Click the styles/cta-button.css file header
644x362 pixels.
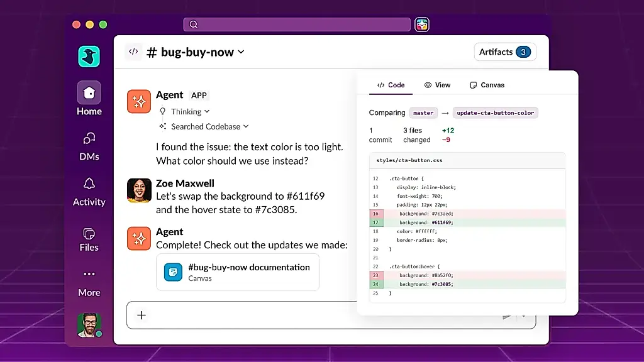[x=467, y=160]
